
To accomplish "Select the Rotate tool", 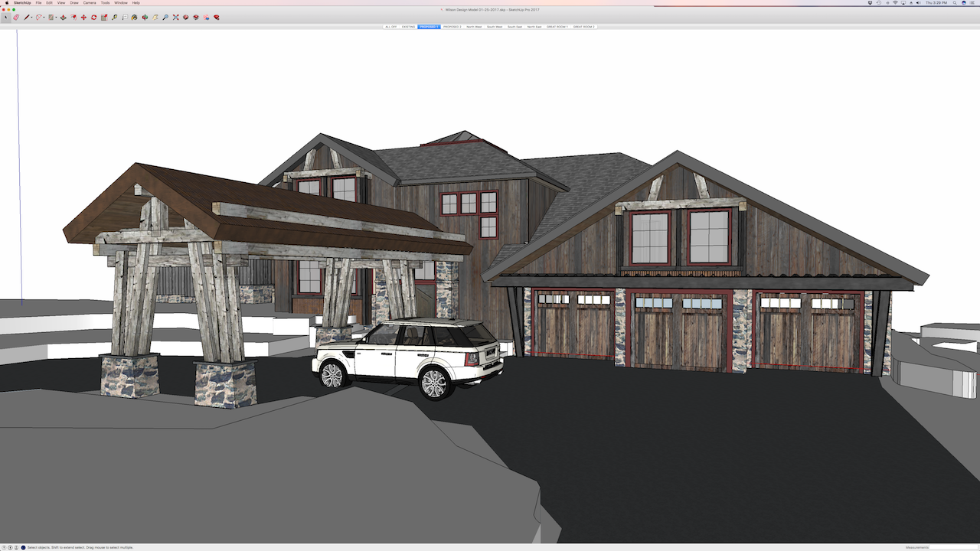I will point(93,18).
